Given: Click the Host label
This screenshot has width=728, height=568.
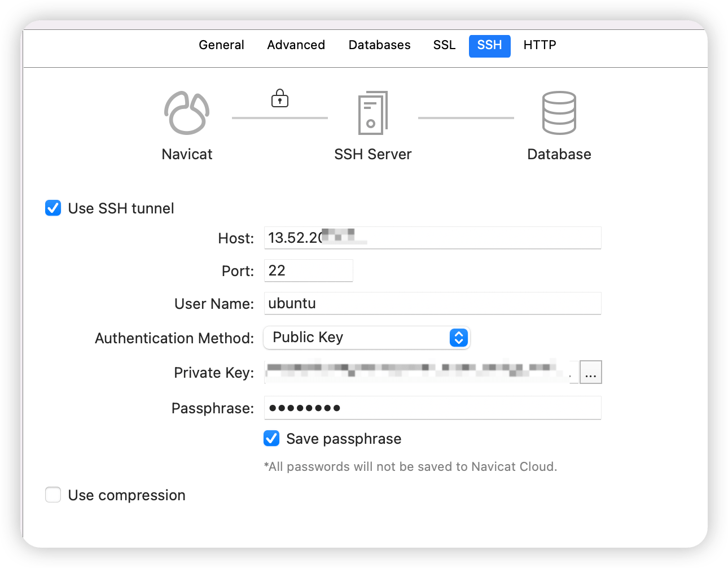Looking at the screenshot, I should pyautogui.click(x=236, y=238).
